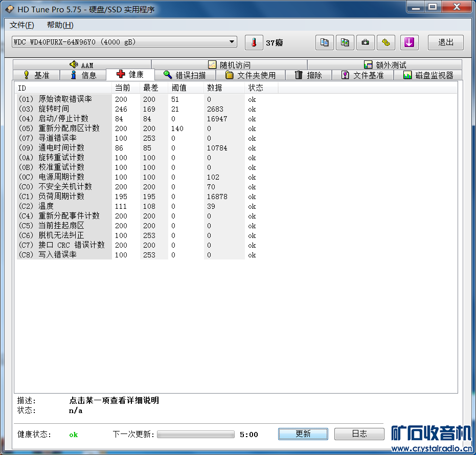The height and width of the screenshot is (455, 476).
Task: Click the copy text to clipboard icon
Action: 325,42
